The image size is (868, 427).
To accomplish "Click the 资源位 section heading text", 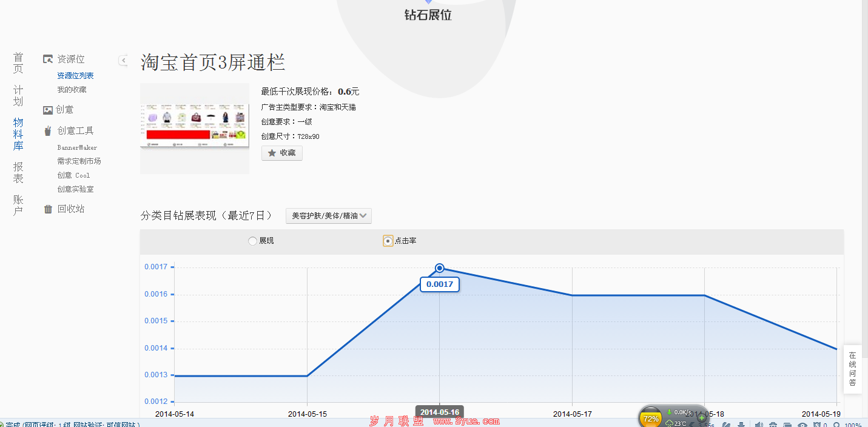I will (71, 59).
